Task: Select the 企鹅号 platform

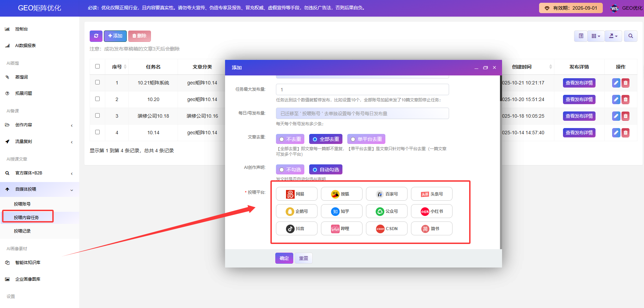Action: click(297, 211)
